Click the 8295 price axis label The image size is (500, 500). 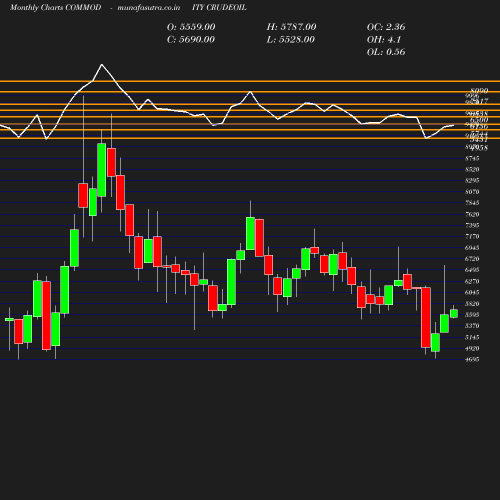click(x=472, y=181)
